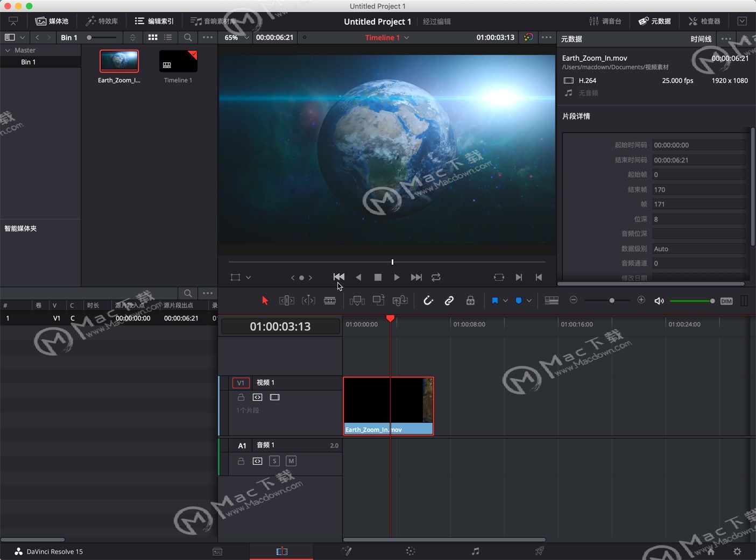The width and height of the screenshot is (756, 560).
Task: Open the 元数据 Metadata panel
Action: pos(655,21)
